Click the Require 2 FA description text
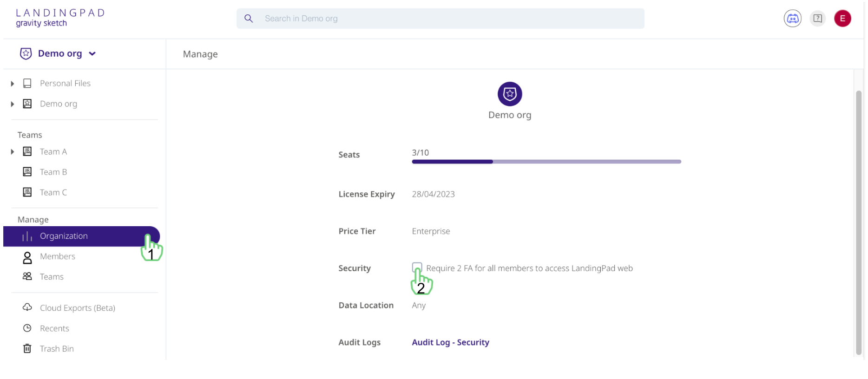 click(x=529, y=268)
